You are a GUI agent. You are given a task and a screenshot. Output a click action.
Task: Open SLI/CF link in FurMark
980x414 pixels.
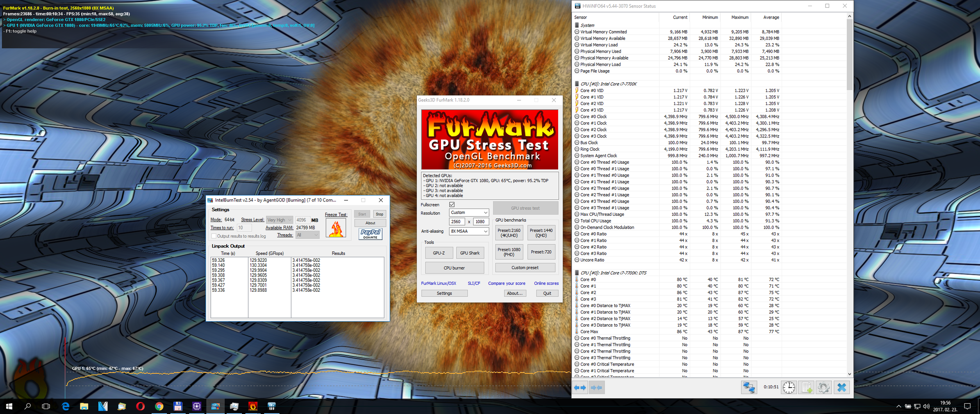click(474, 283)
